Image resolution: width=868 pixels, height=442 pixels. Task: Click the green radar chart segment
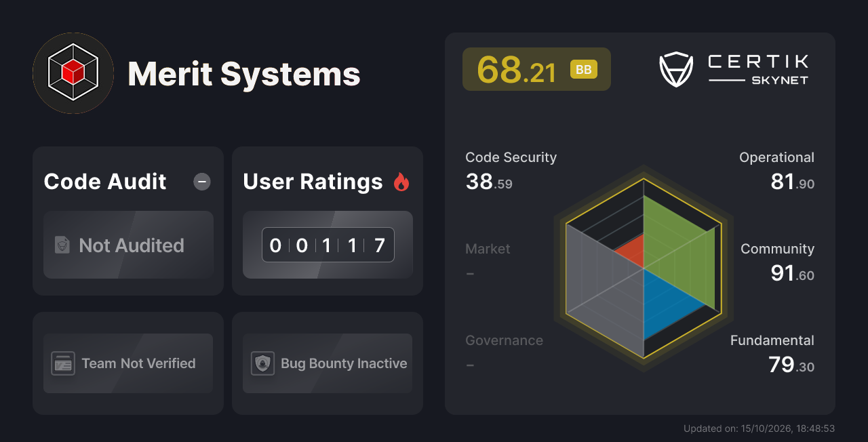click(x=678, y=247)
